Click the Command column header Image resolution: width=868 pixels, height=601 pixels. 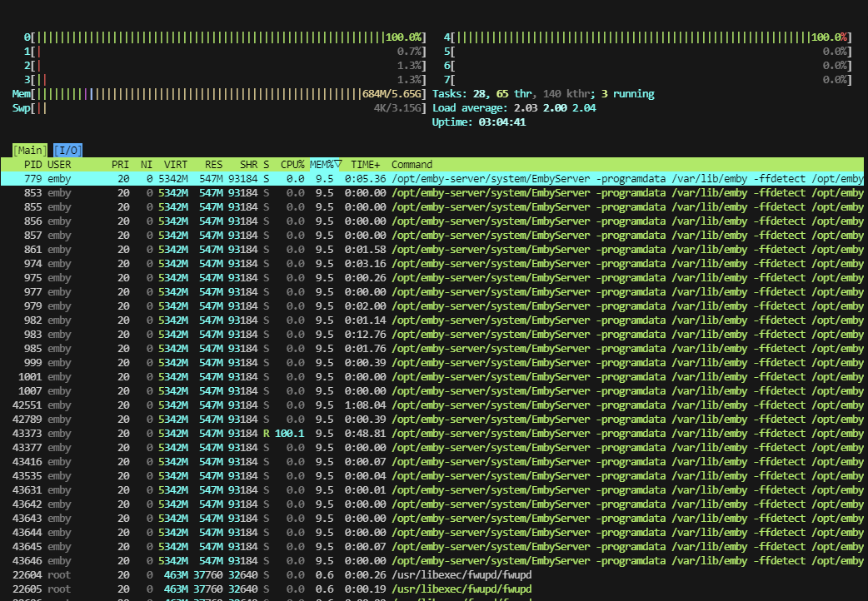412,165
